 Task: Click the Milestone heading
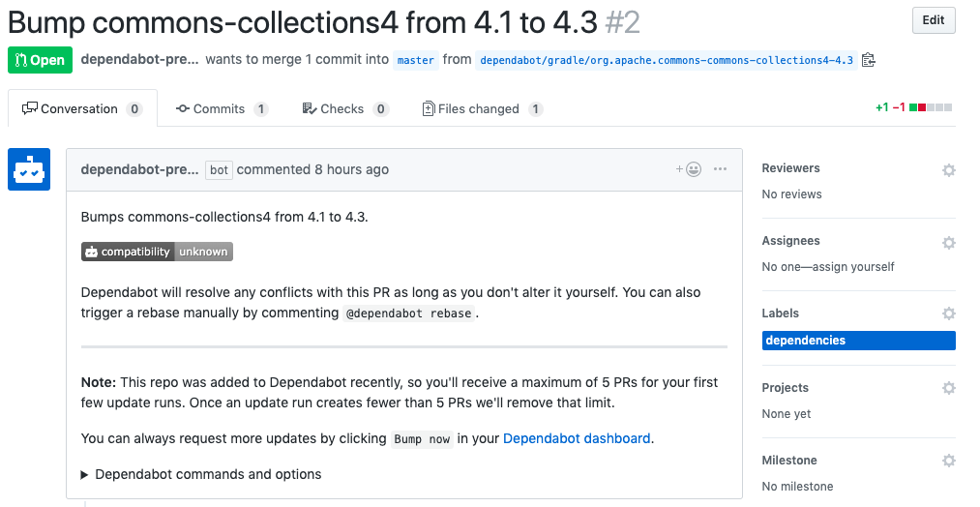(x=789, y=461)
